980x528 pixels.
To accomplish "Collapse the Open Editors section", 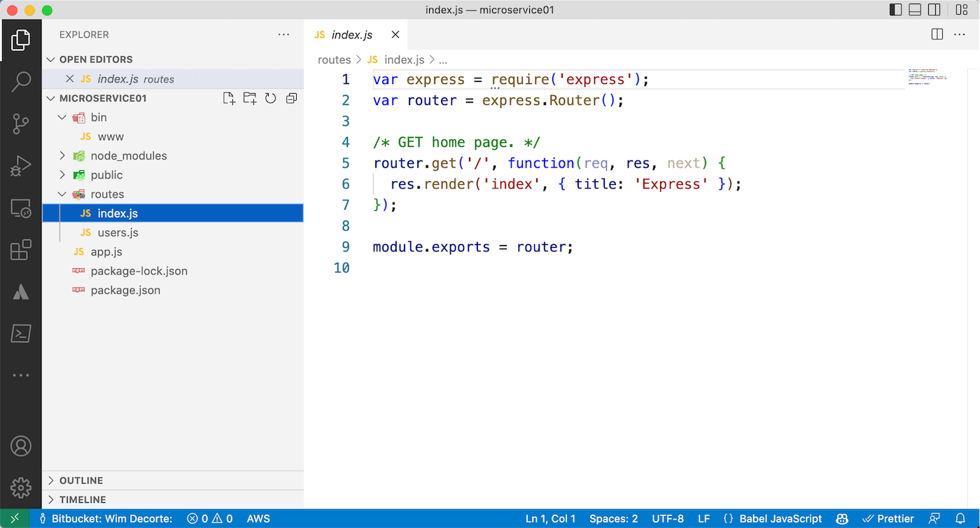I will coord(173,60).
